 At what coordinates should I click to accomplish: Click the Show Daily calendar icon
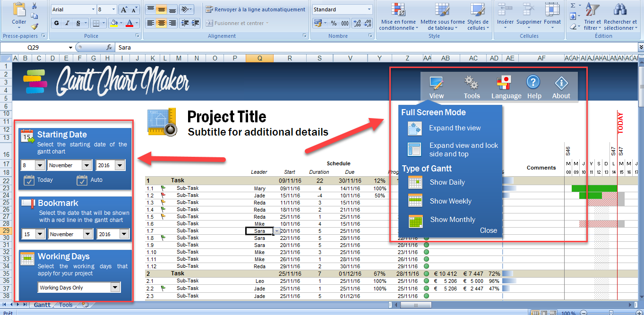(x=415, y=182)
